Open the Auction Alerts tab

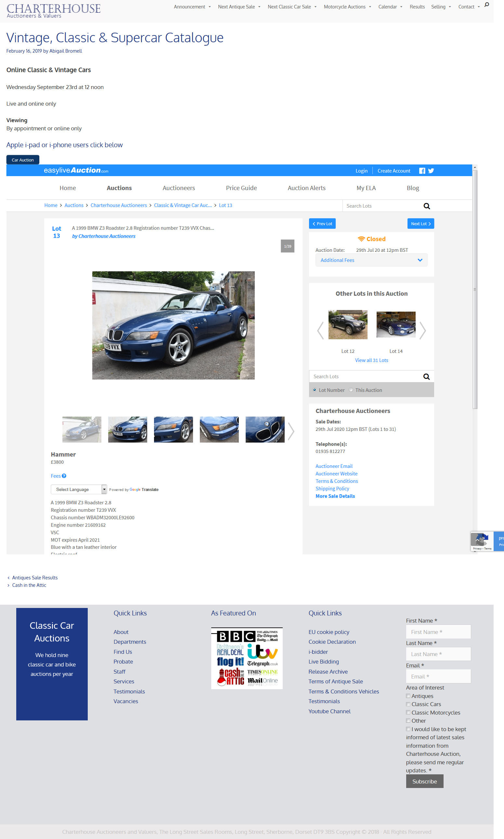pos(307,188)
